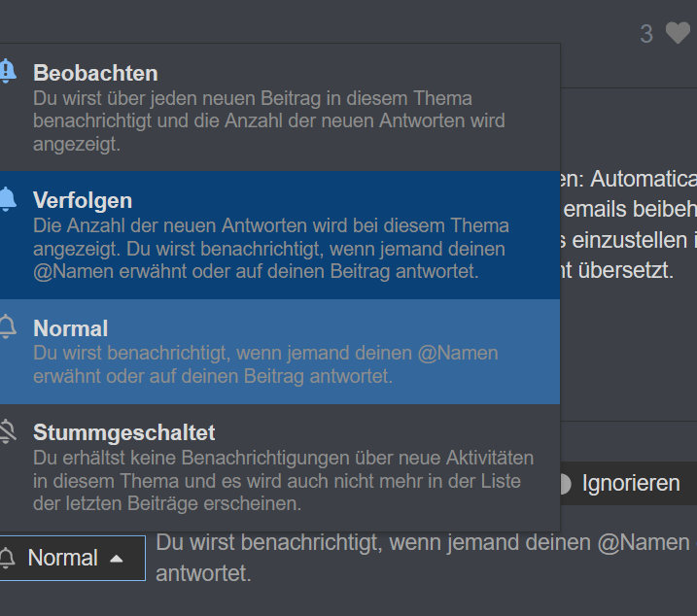
Task: Click the Stummgeschaltet option description text
Action: 282,481
